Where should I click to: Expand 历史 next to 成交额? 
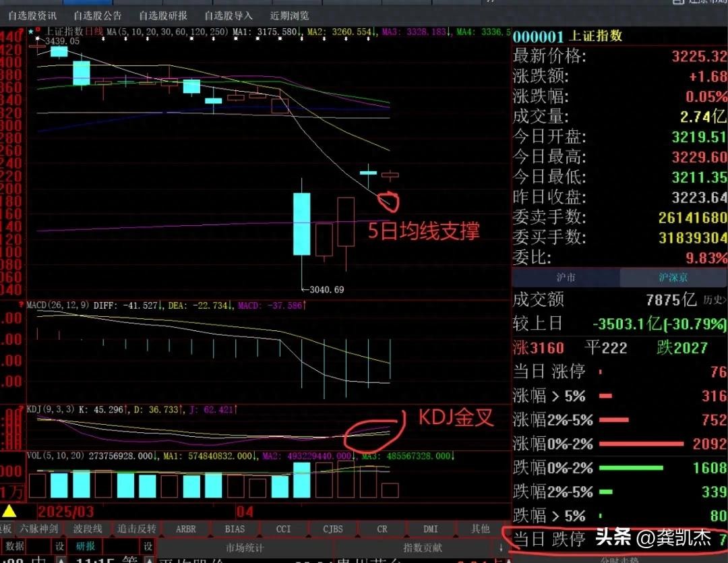715,300
